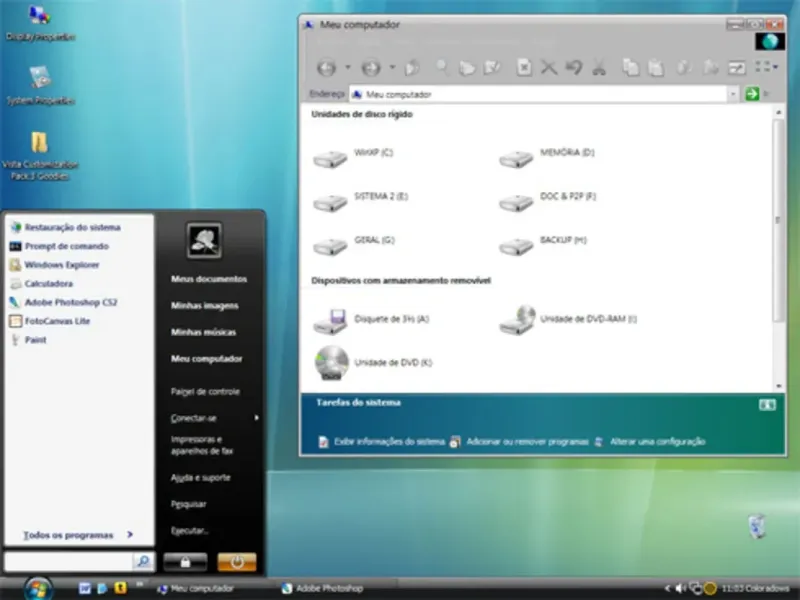Select Unidade de DVD (K:)
800x600 pixels.
coord(373,363)
